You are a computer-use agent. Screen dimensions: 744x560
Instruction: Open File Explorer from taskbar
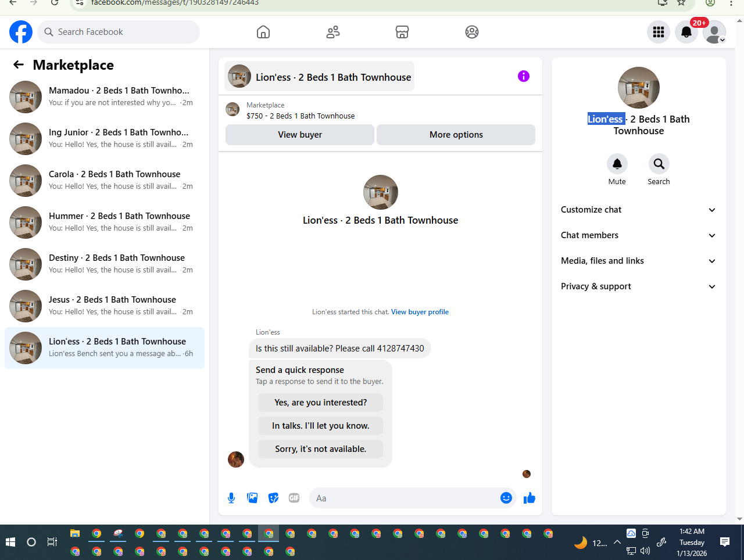[x=75, y=533]
